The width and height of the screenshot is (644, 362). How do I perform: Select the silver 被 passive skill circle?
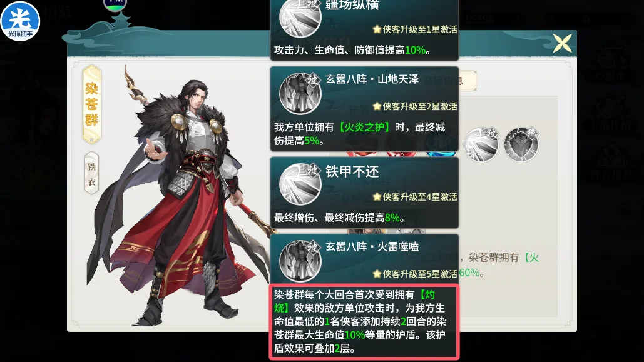coord(481,144)
